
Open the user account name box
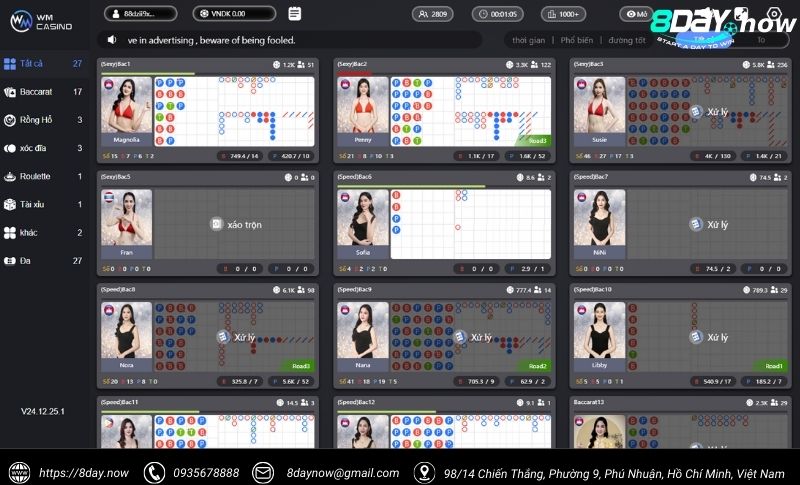point(141,14)
